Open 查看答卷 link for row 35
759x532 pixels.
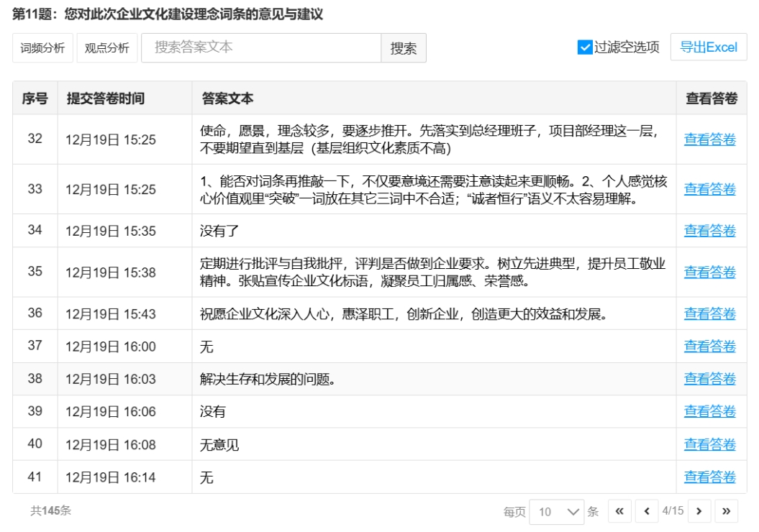click(709, 272)
